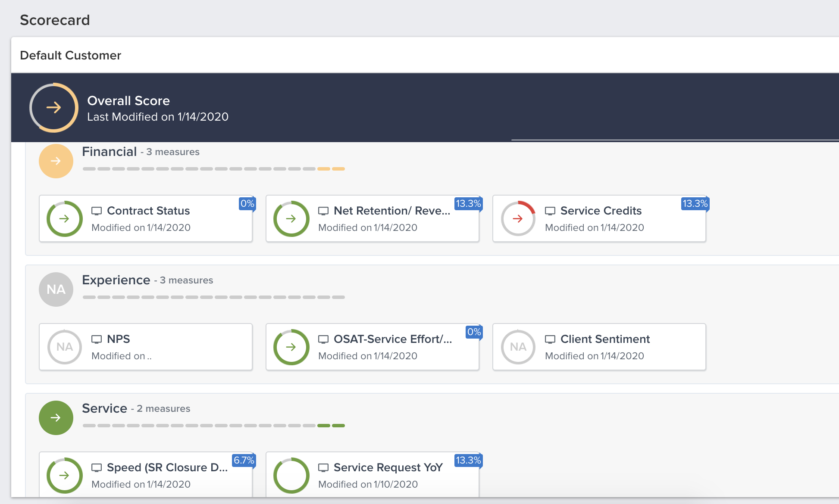The image size is (839, 504).
Task: Click '2 measures' text next to Service
Action: 163,408
